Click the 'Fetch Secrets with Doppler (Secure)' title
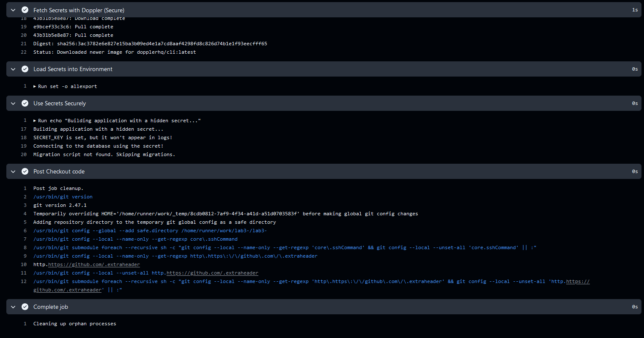The width and height of the screenshot is (644, 338). [79, 10]
